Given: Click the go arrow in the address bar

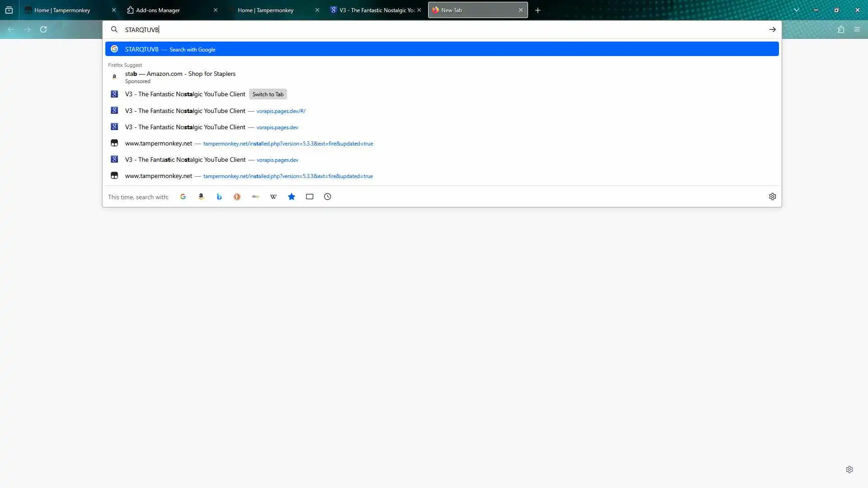Looking at the screenshot, I should 772,29.
